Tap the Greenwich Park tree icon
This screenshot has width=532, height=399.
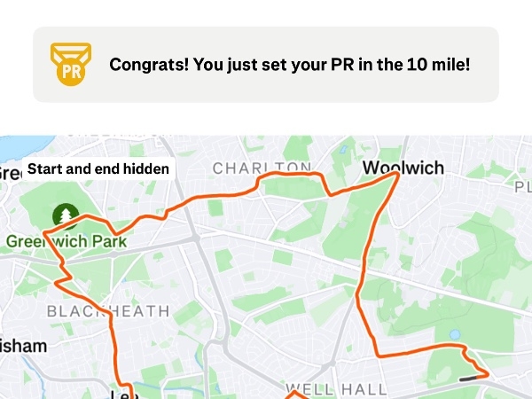65,215
